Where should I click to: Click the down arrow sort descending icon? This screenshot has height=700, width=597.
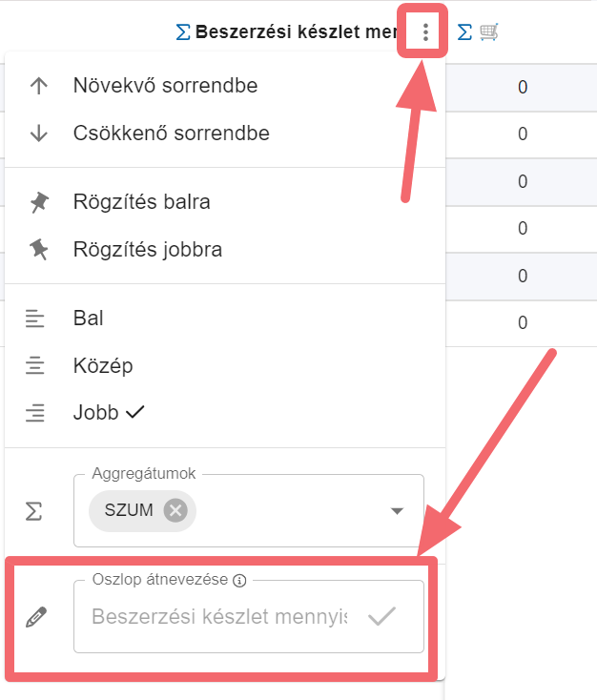38,134
